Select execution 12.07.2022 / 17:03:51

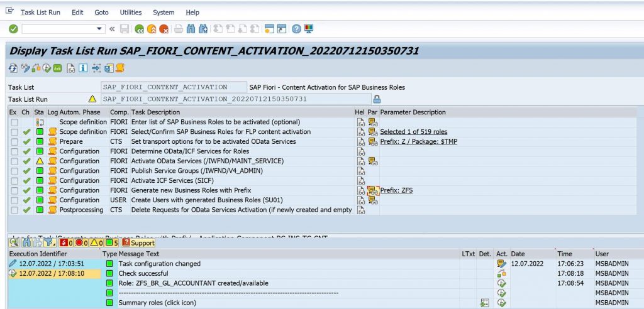pyautogui.click(x=55, y=264)
